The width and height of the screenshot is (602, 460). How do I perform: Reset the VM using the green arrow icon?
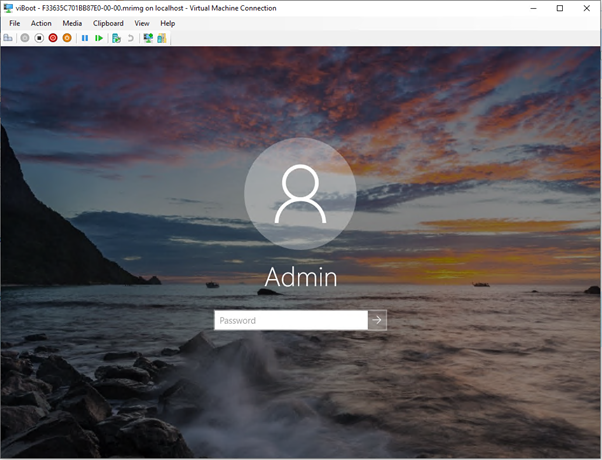click(99, 38)
